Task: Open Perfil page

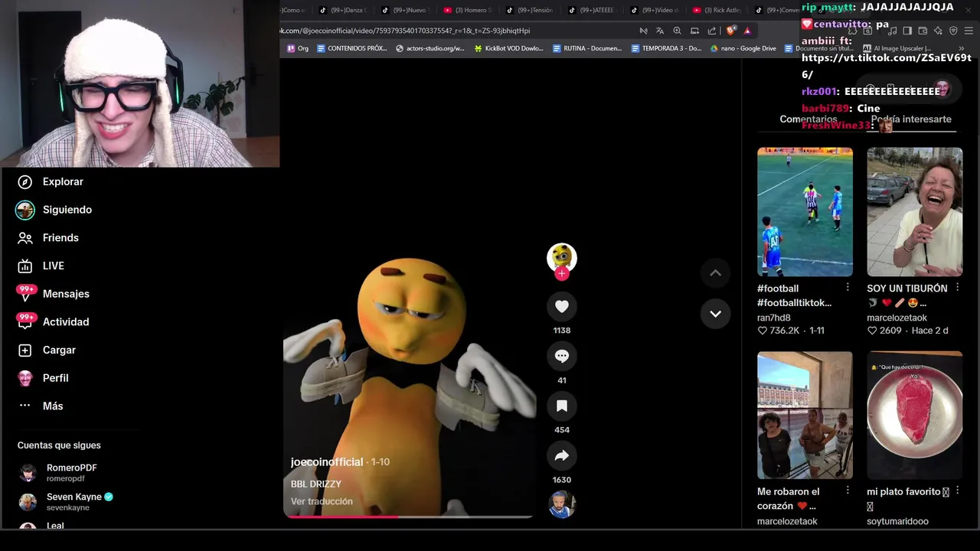Action: (44, 378)
